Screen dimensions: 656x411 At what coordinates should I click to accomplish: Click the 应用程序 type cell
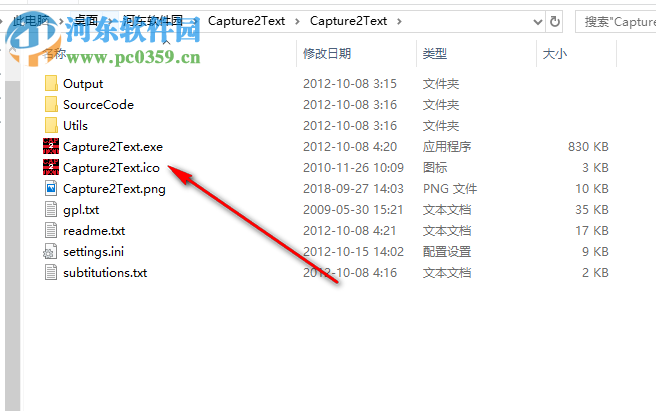click(x=447, y=146)
